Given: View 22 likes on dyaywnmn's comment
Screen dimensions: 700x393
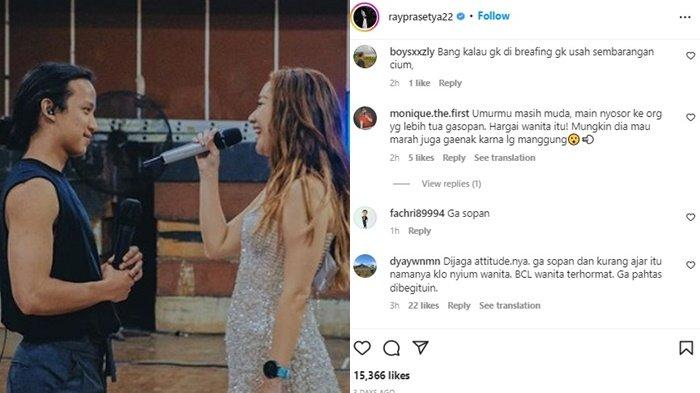Looking at the screenshot, I should click(423, 305).
